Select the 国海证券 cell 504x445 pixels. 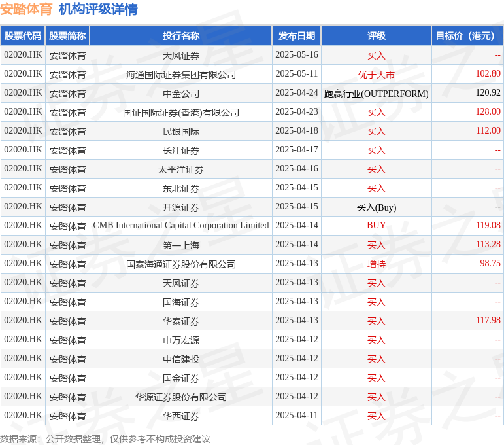pos(181,302)
